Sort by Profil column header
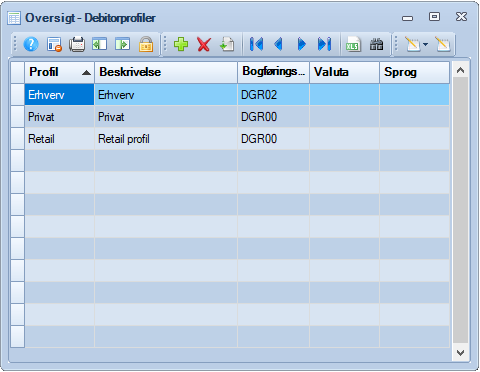The width and height of the screenshot is (480, 372). [60, 72]
